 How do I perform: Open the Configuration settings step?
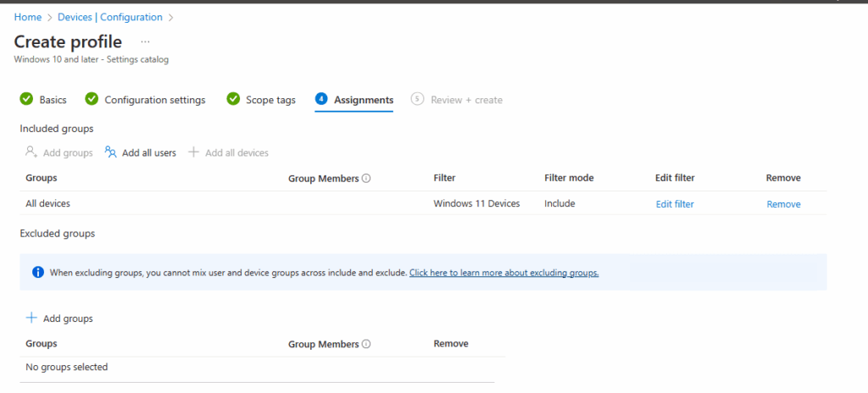(154, 100)
